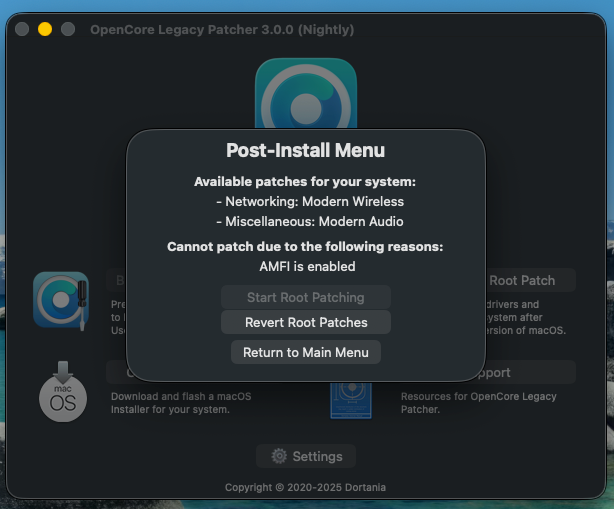Return to Main Menu
This screenshot has width=614, height=509.
(x=305, y=352)
